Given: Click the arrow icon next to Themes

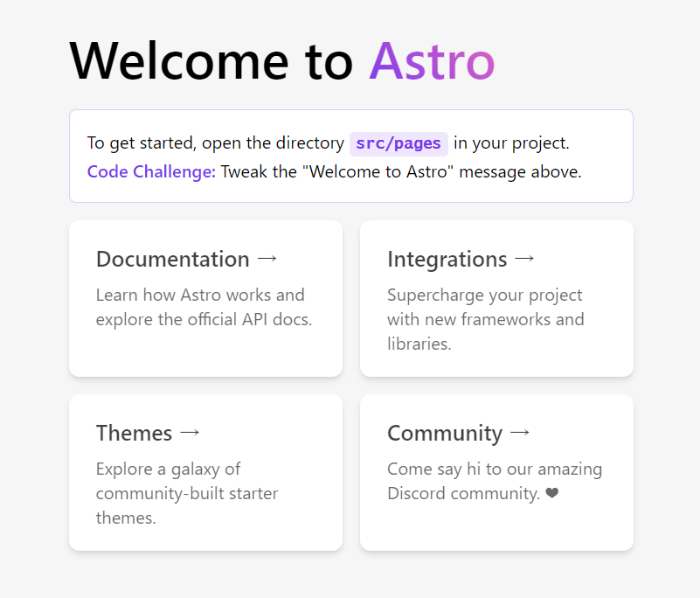Looking at the screenshot, I should pos(191,433).
